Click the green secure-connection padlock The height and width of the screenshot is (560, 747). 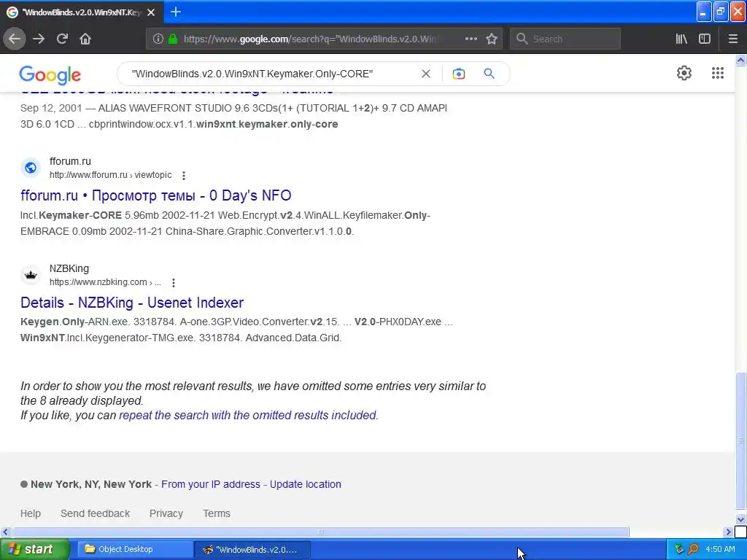click(173, 39)
